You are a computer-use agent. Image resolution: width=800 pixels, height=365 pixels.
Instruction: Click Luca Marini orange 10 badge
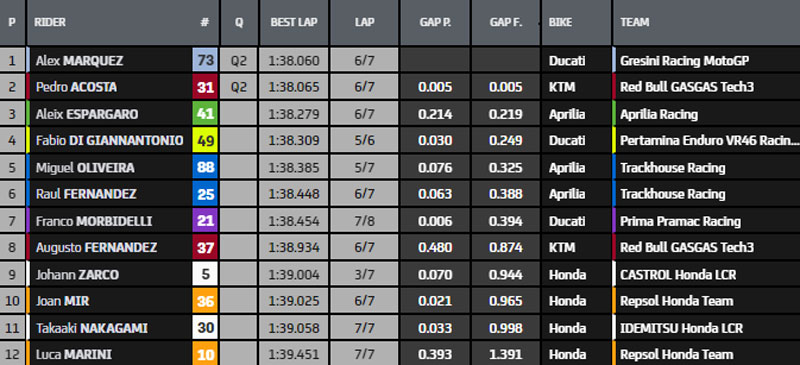pos(205,354)
